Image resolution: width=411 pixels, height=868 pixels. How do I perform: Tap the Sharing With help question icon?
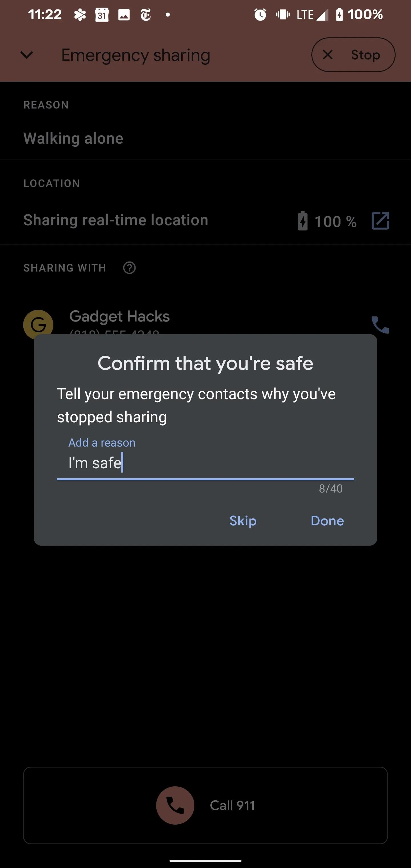129,268
